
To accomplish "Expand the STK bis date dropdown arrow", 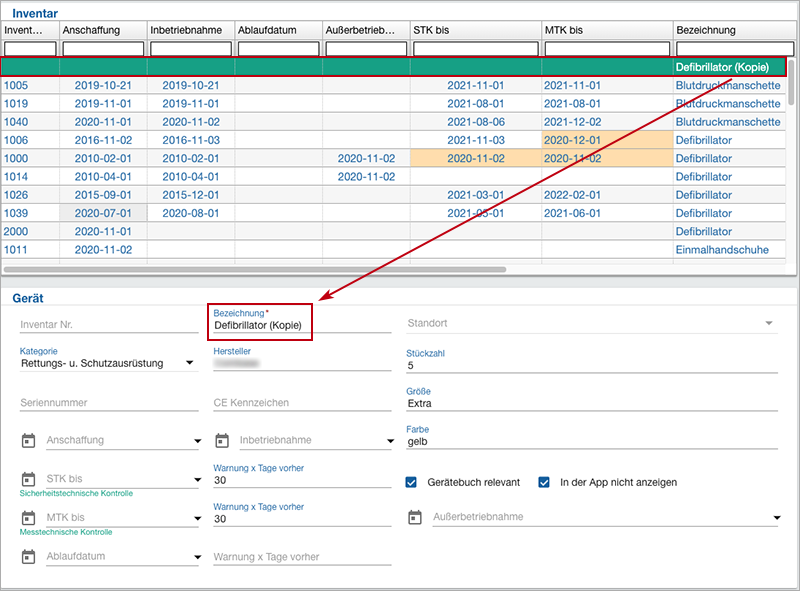I will (x=197, y=480).
